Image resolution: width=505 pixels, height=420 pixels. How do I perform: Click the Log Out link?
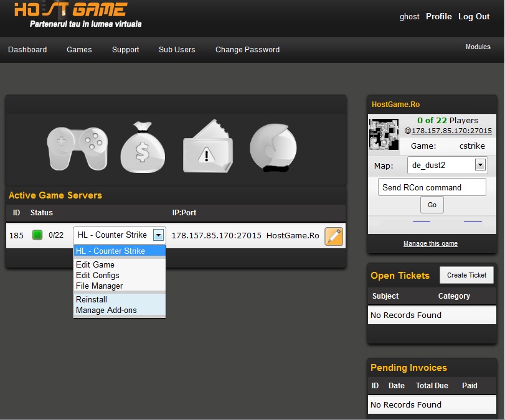[474, 16]
